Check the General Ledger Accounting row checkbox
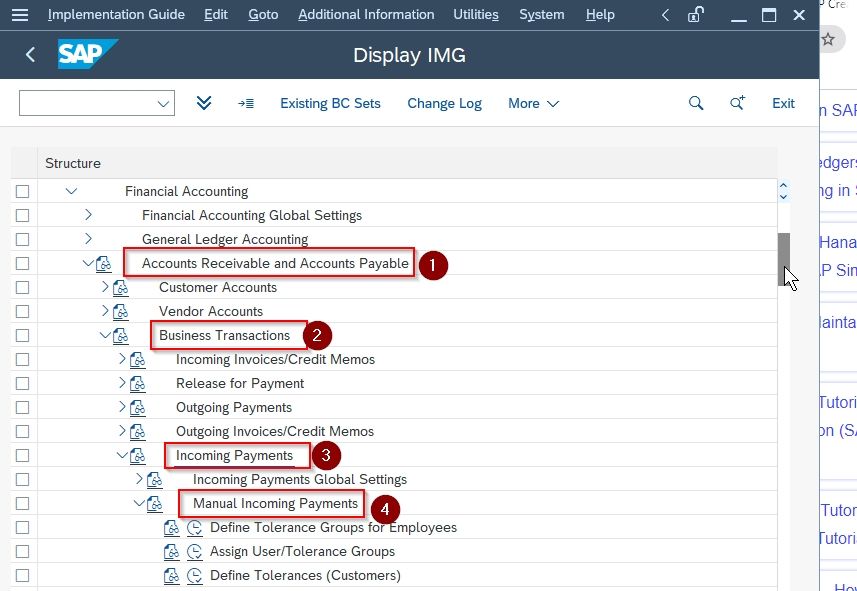The width and height of the screenshot is (857, 591). pyautogui.click(x=22, y=239)
